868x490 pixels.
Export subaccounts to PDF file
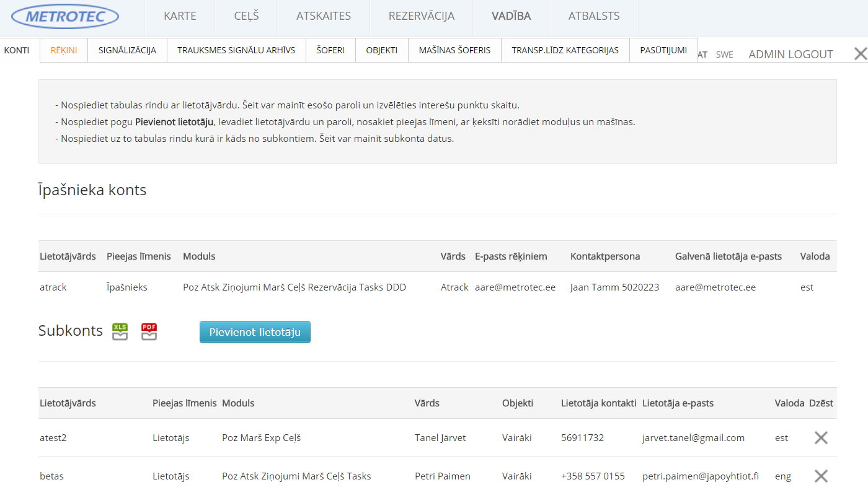[149, 331]
